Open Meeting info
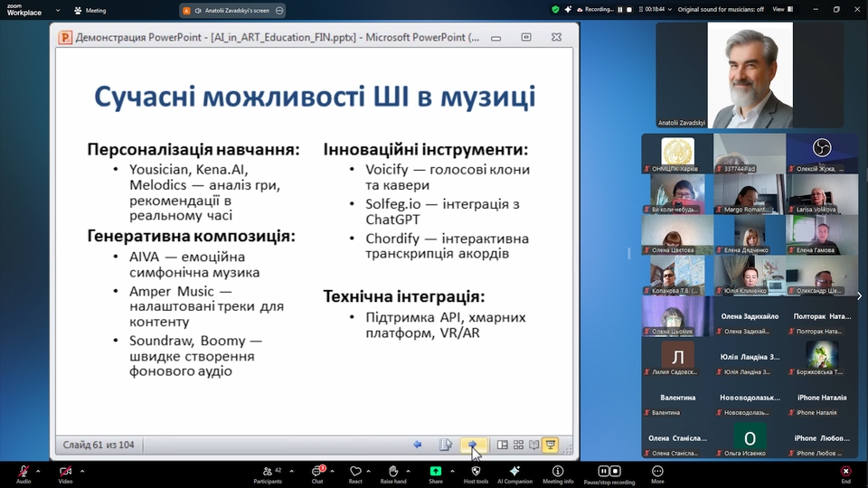Viewport: 868px width, 488px height. (x=558, y=474)
